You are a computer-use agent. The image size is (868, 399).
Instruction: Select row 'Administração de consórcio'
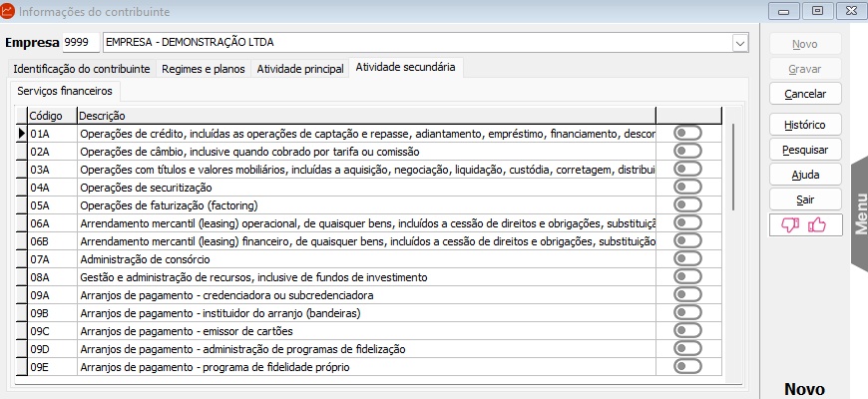tap(366, 259)
